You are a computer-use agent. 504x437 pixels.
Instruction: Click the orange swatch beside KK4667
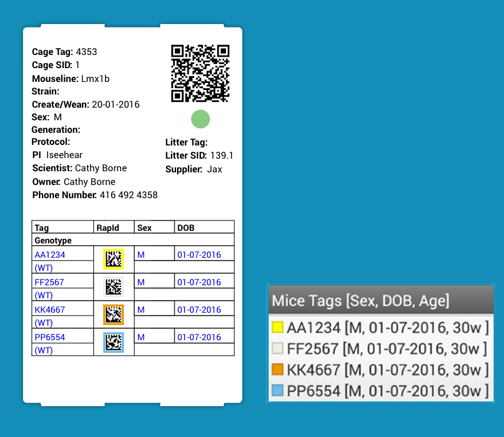pyautogui.click(x=278, y=369)
